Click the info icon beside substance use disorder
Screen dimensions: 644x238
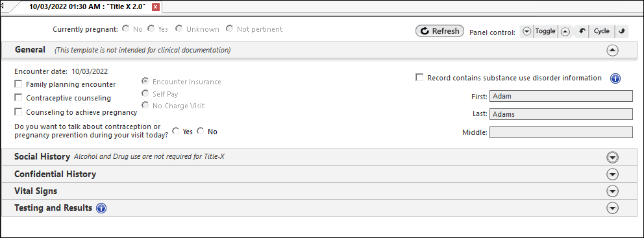(615, 78)
